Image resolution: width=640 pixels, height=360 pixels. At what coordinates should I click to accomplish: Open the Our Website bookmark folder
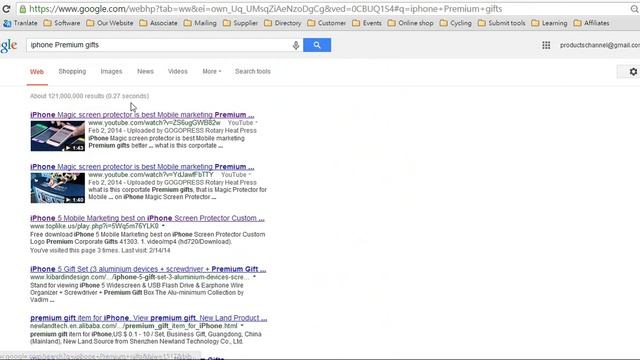pyautogui.click(x=110, y=23)
